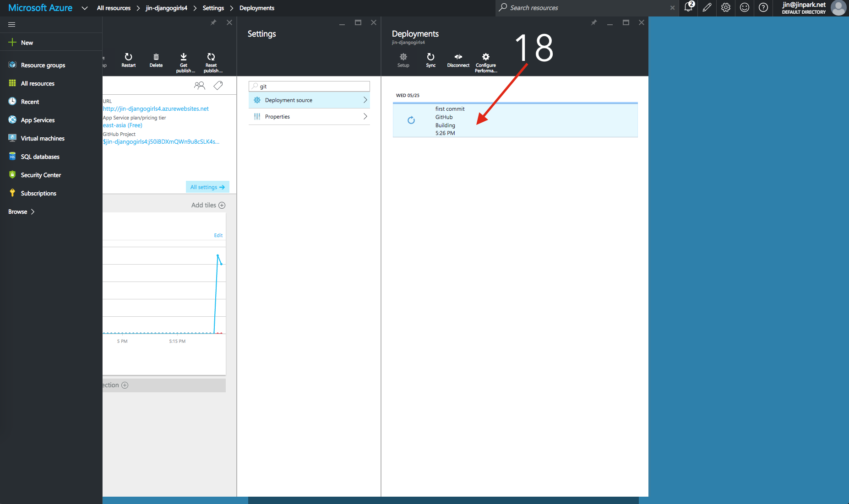Image resolution: width=849 pixels, height=504 pixels.
Task: Open east-asia (Free) service plan link
Action: [x=123, y=125]
